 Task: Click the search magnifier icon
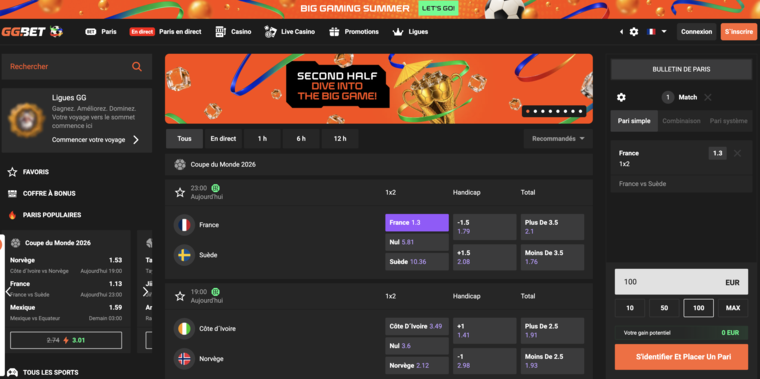point(137,67)
